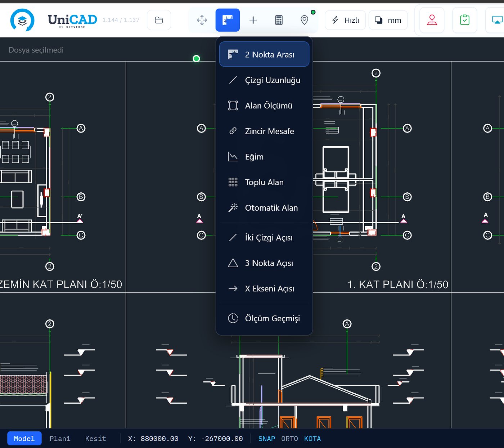504x448 pixels.
Task: Click the version number 1.144 / 1.137
Action: pos(121,20)
